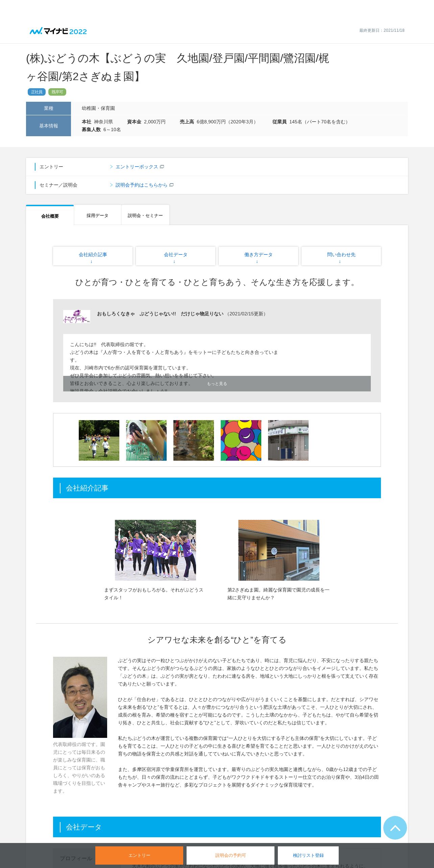This screenshot has height=868, width=434.
Task: Jump to 会社データ anchor button
Action: (x=175, y=256)
